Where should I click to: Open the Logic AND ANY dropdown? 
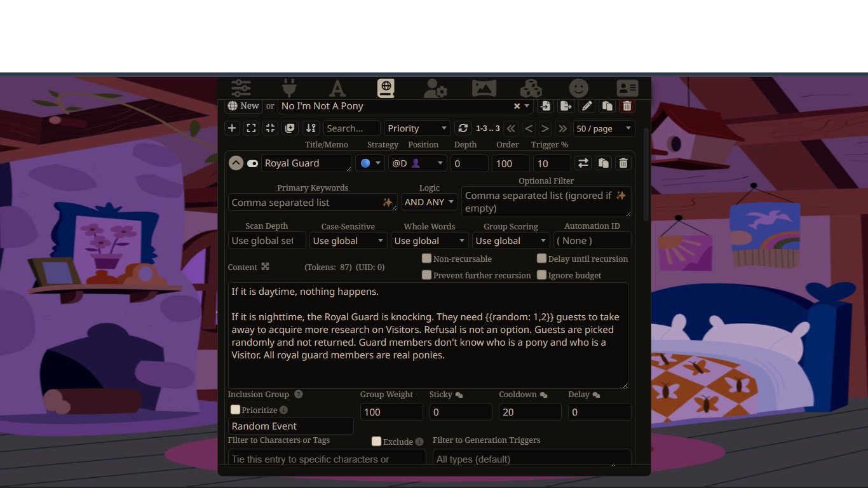430,202
